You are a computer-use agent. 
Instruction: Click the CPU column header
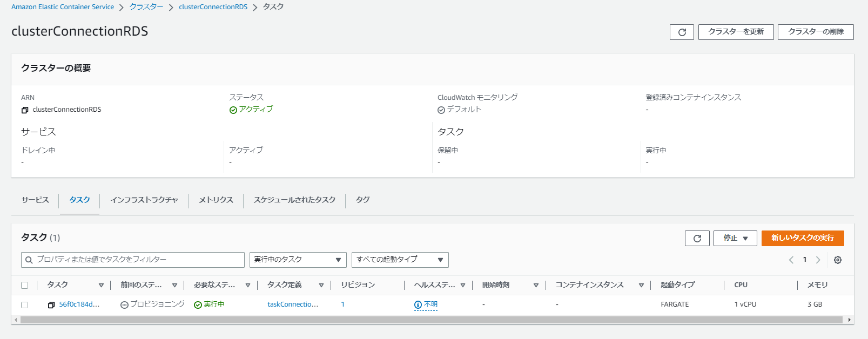(741, 285)
